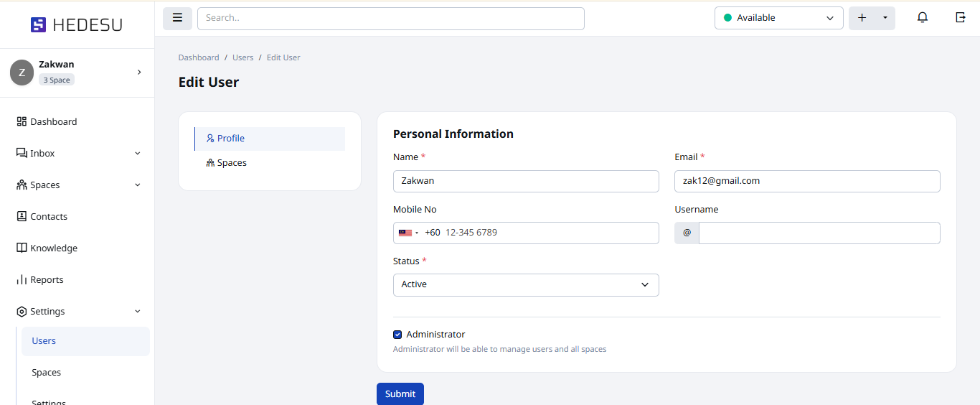Go to Users breadcrumb link
980x405 pixels.
point(242,57)
